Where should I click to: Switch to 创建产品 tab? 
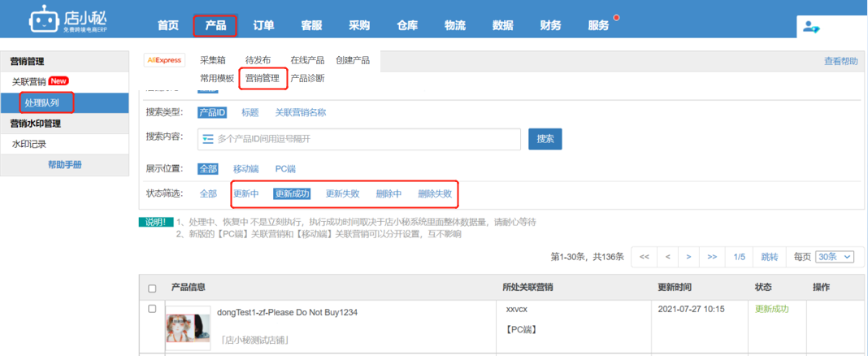(x=353, y=60)
